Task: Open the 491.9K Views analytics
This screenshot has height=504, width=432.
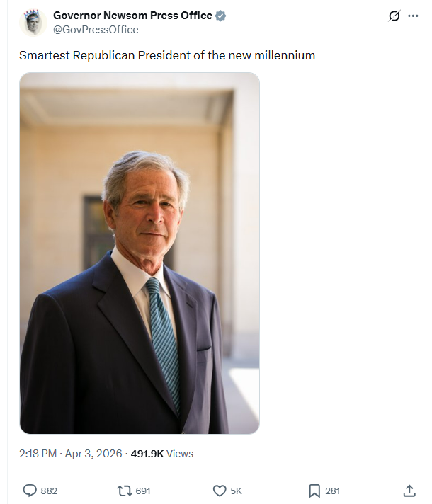Action: point(162,454)
